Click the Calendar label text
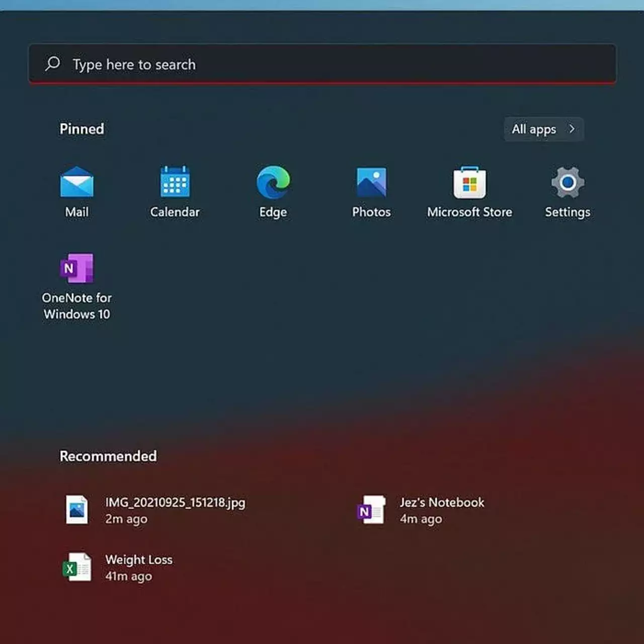Viewport: 644px width, 644px height. click(175, 212)
